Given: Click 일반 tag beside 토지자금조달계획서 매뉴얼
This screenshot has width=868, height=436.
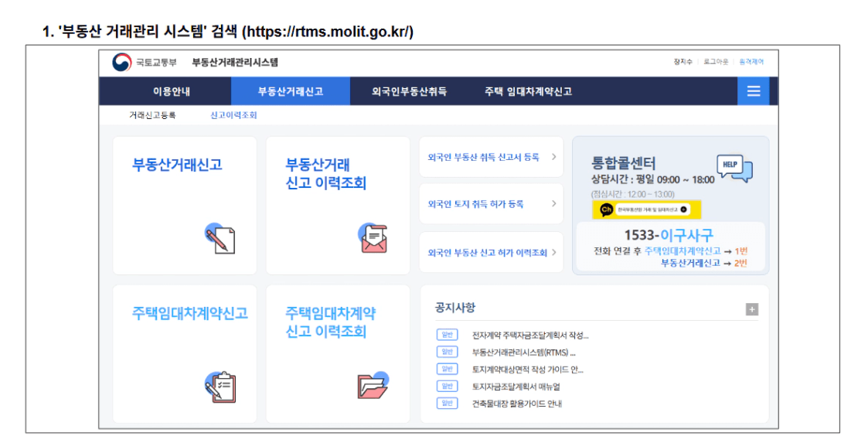Looking at the screenshot, I should coord(448,387).
